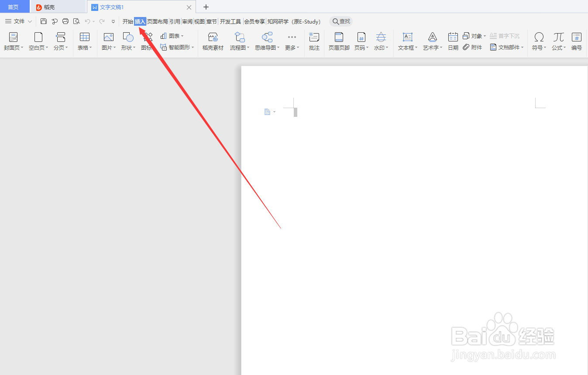The image size is (588, 375).
Task: Open document parts (文档部件)
Action: 507,47
